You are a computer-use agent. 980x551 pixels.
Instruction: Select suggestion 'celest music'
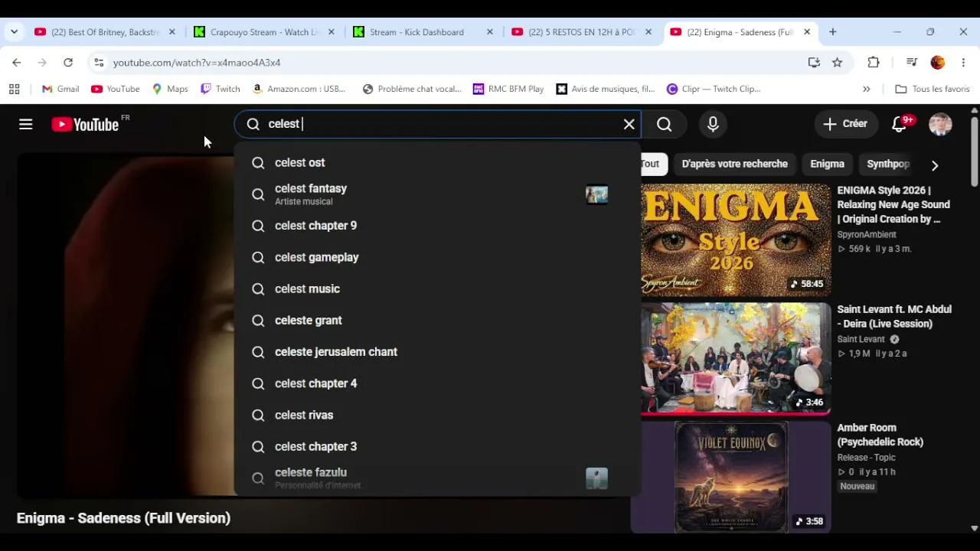(x=437, y=289)
